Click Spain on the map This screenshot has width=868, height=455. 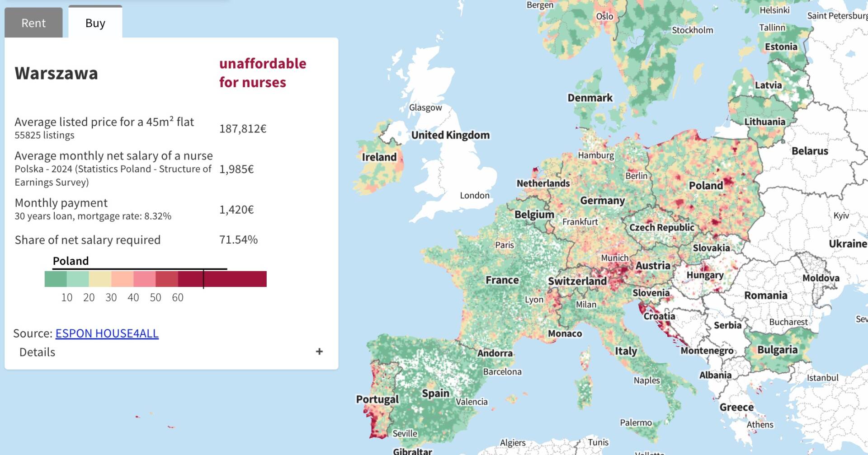point(435,393)
